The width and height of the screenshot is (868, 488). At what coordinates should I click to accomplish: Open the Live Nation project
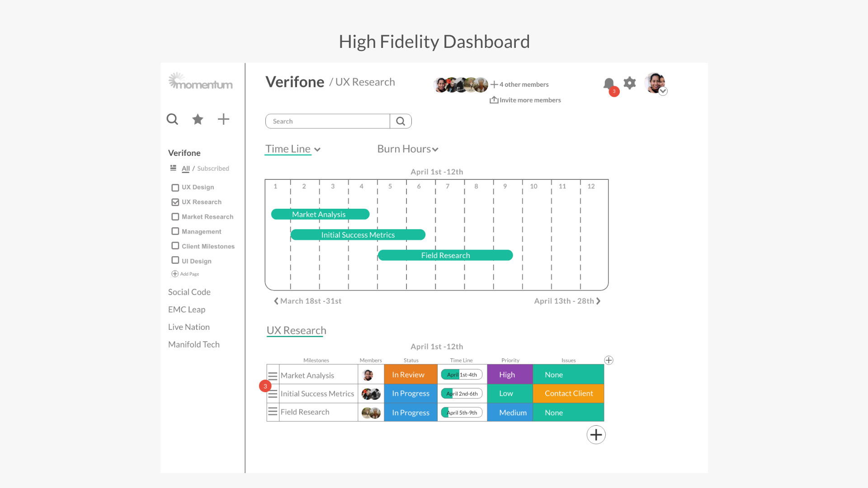pos(189,327)
